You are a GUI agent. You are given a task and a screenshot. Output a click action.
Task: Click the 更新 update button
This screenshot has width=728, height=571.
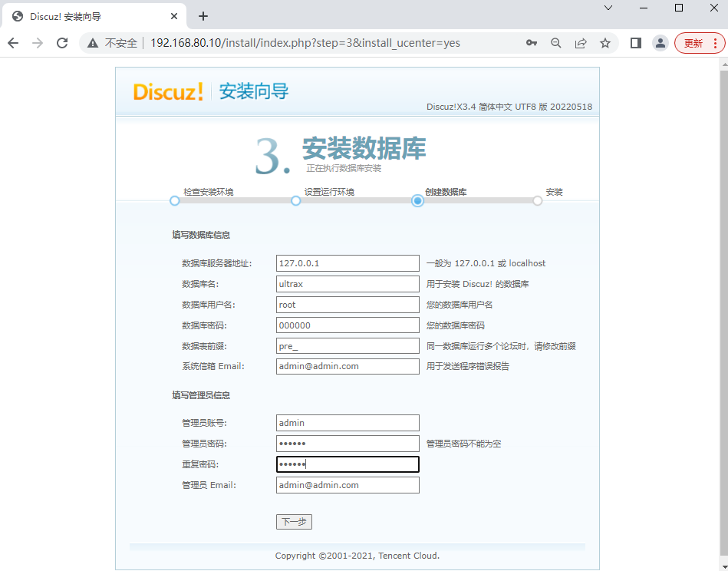[x=699, y=43]
